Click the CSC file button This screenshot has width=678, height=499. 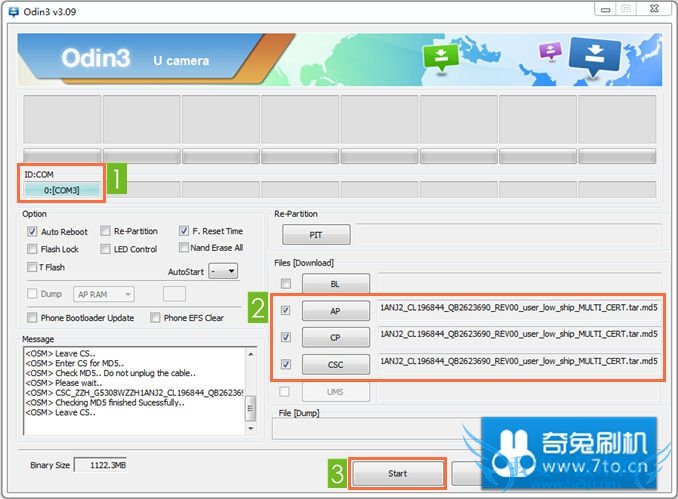tap(336, 365)
